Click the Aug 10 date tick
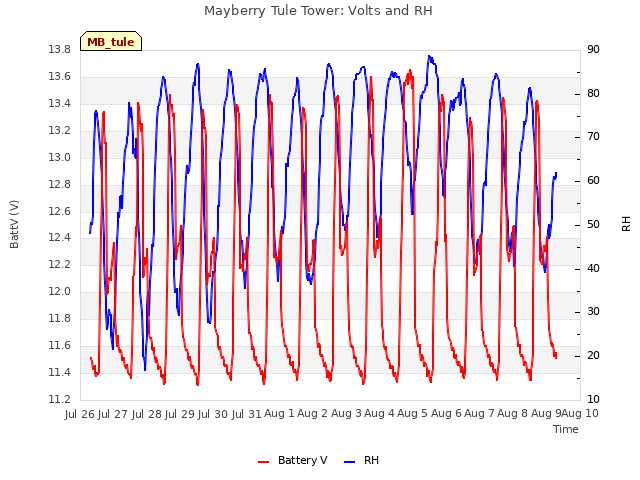Image resolution: width=640 pixels, height=480 pixels. pos(580,413)
